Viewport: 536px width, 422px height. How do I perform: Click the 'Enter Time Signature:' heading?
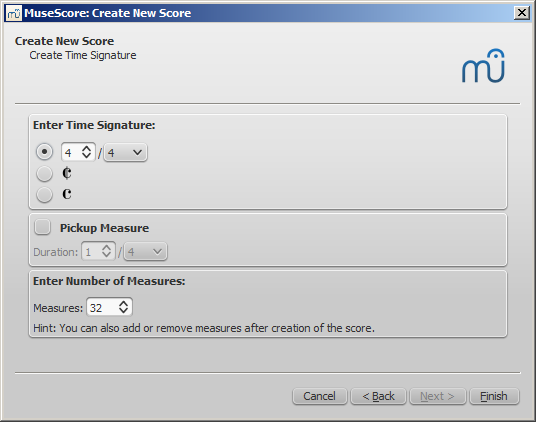[94, 125]
